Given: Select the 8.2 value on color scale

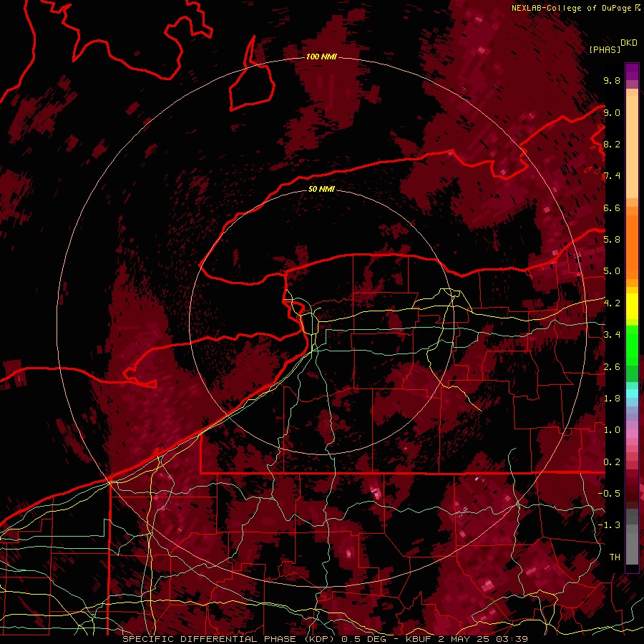Looking at the screenshot, I should tap(612, 144).
